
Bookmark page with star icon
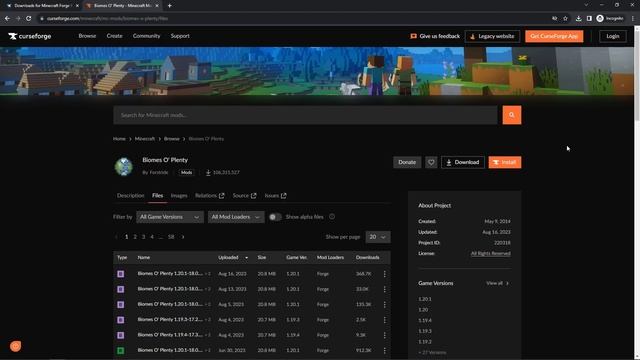pyautogui.click(x=565, y=18)
